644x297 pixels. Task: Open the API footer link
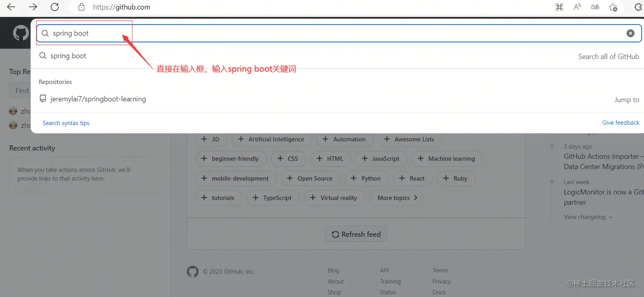(x=384, y=270)
